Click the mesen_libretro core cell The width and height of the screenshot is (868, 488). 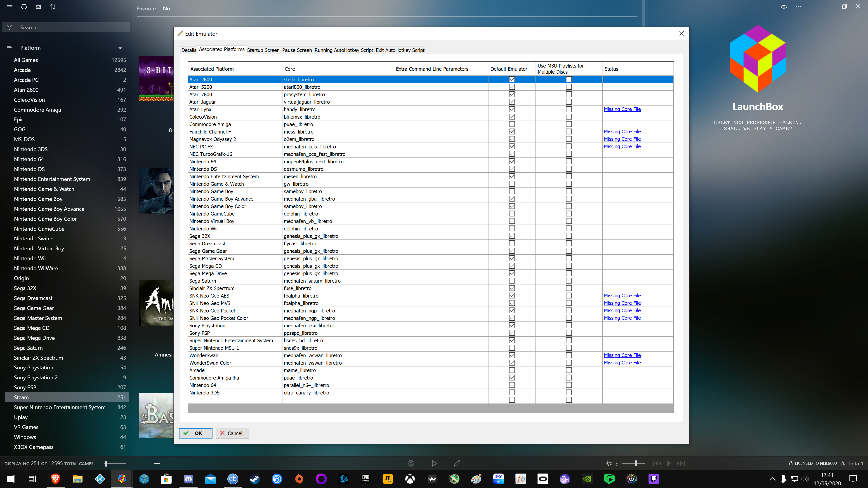point(338,176)
